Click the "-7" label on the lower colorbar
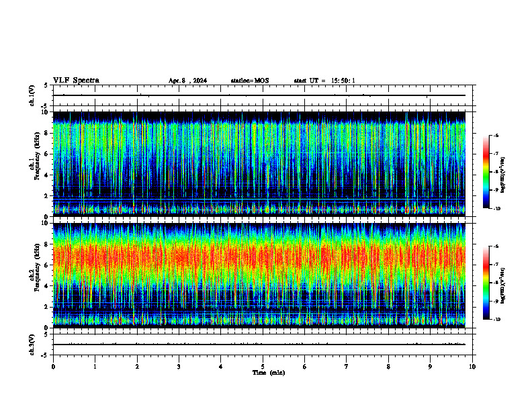 pyautogui.click(x=496, y=265)
